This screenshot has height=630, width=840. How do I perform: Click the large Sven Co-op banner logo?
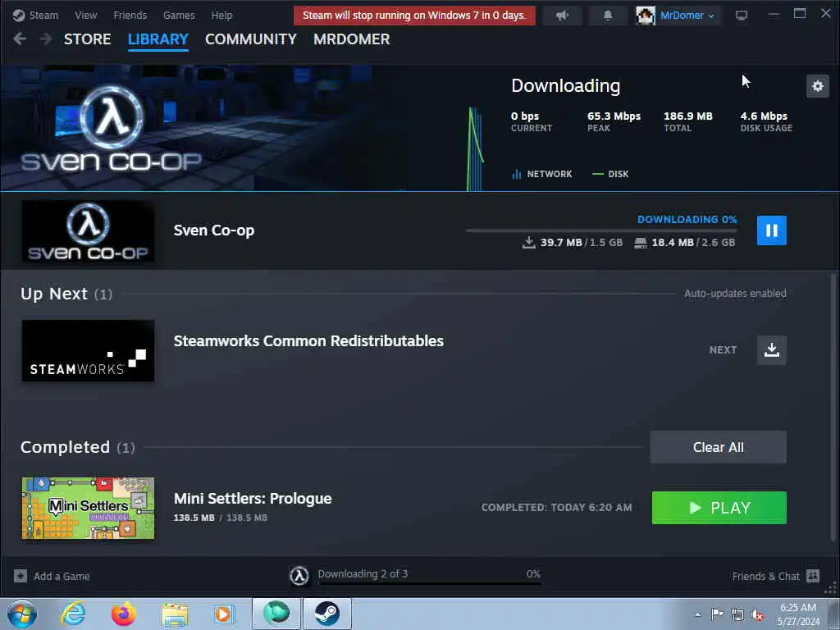point(112,129)
